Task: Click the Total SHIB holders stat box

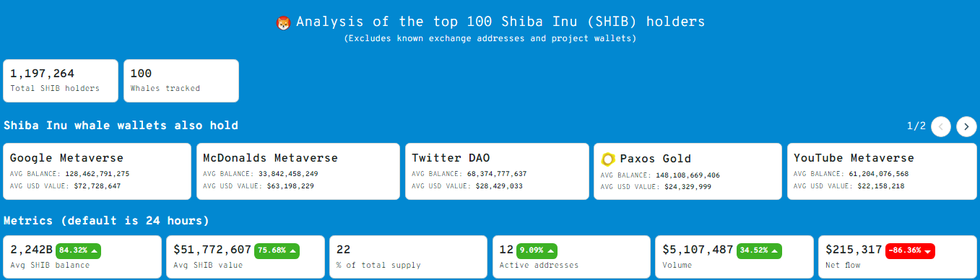Action: click(61, 81)
